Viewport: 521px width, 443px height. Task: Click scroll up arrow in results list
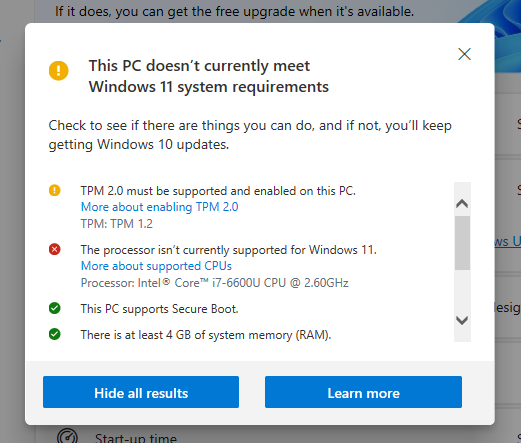462,203
